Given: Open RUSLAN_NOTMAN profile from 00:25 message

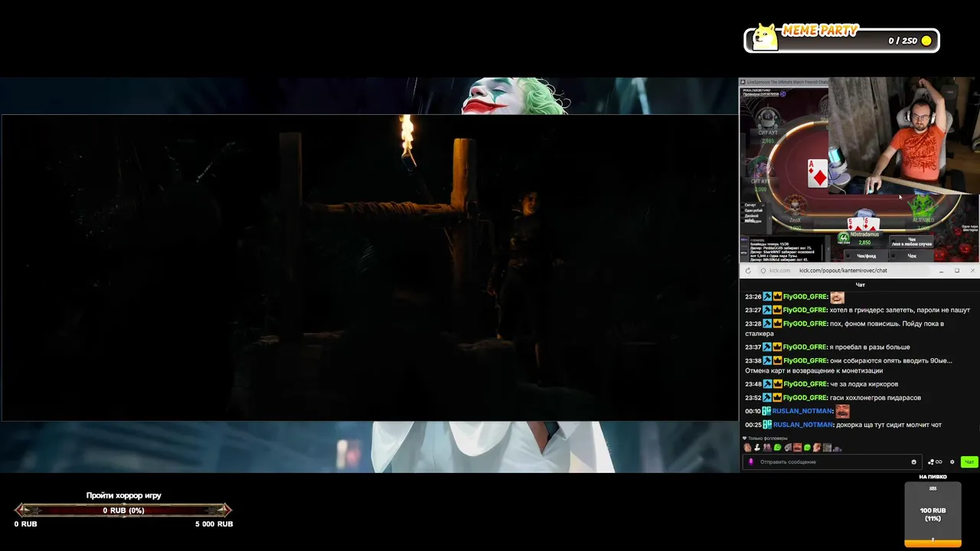Looking at the screenshot, I should [x=802, y=425].
